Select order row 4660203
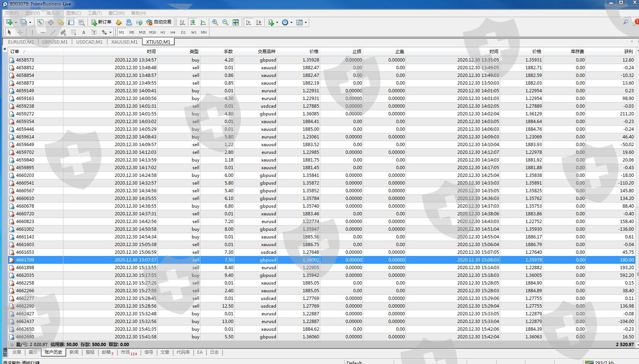639x364 pixels. pyautogui.click(x=25, y=175)
